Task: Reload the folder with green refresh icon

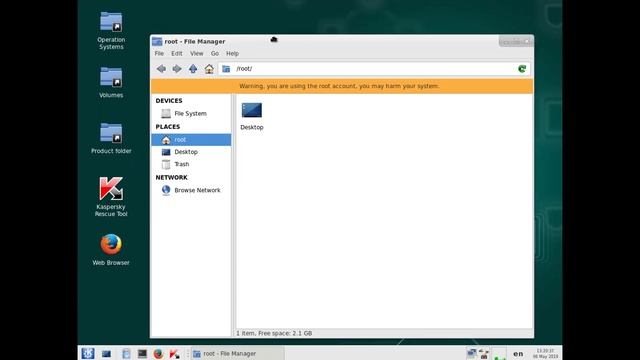Action: click(522, 69)
